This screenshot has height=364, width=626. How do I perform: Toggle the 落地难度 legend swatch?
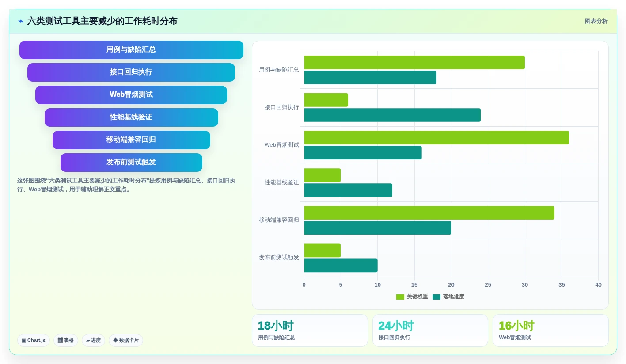(436, 297)
